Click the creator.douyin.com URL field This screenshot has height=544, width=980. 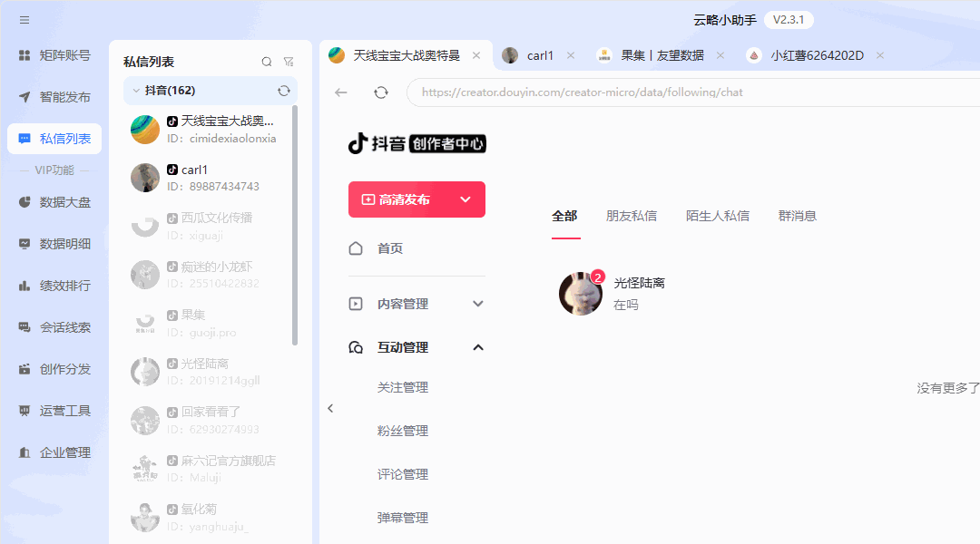point(693,92)
